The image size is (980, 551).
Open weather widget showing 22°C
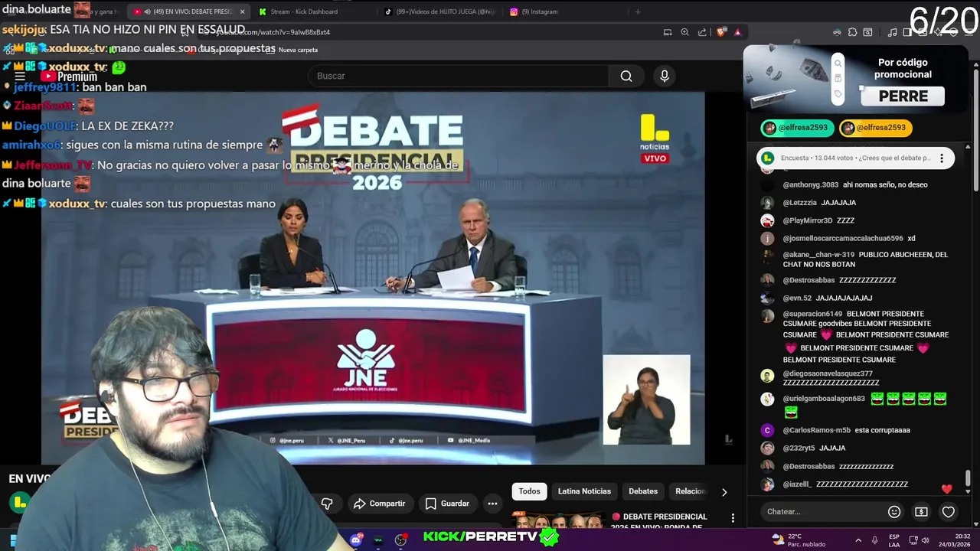click(799, 540)
